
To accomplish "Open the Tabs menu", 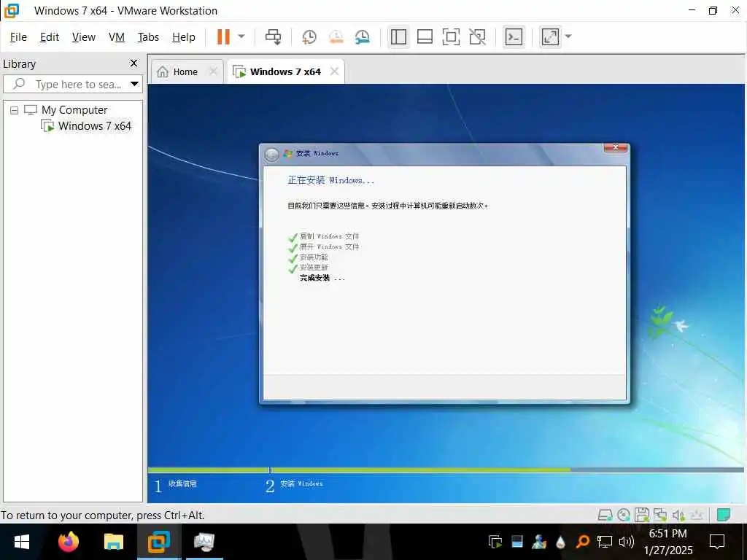I will click(x=148, y=37).
